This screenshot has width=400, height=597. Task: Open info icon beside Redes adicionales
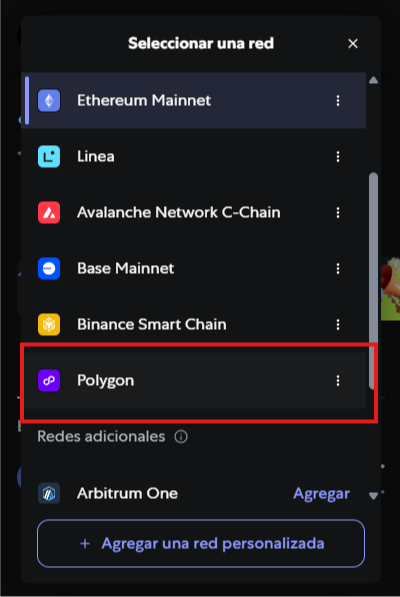click(x=181, y=437)
